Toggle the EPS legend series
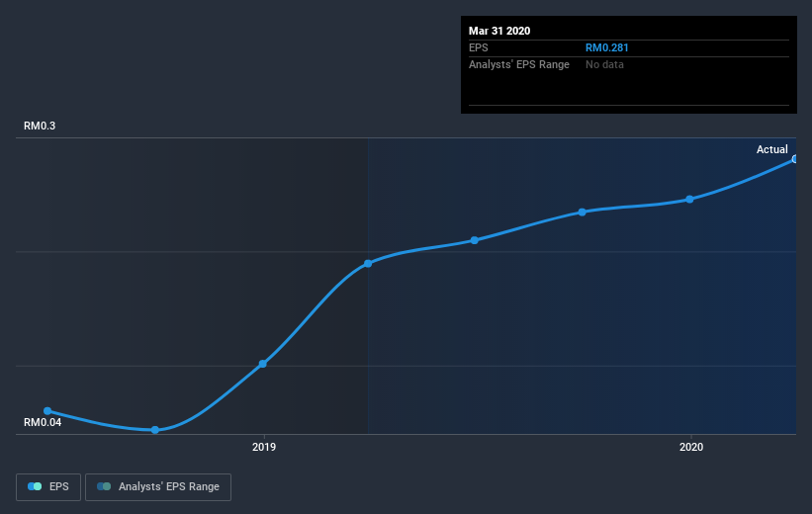 [48, 486]
